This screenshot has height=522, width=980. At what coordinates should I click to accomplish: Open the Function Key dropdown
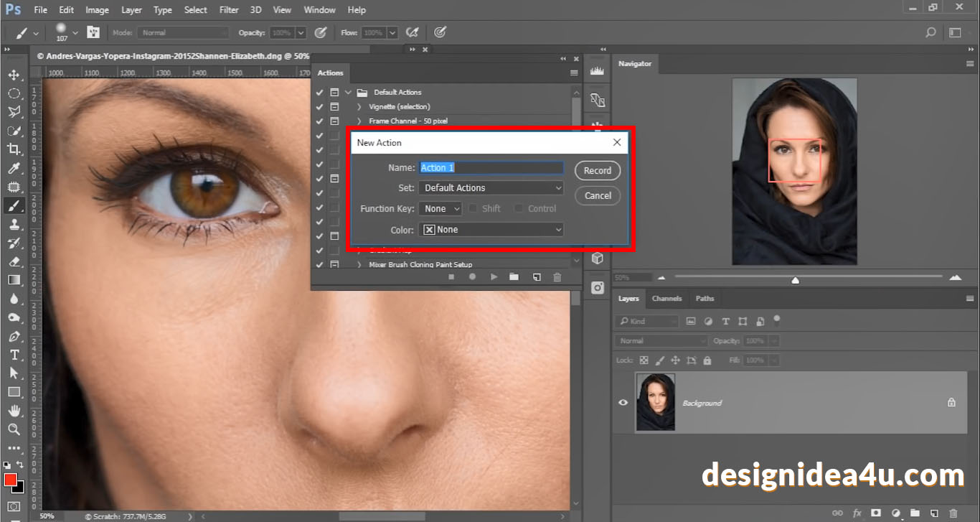[440, 208]
